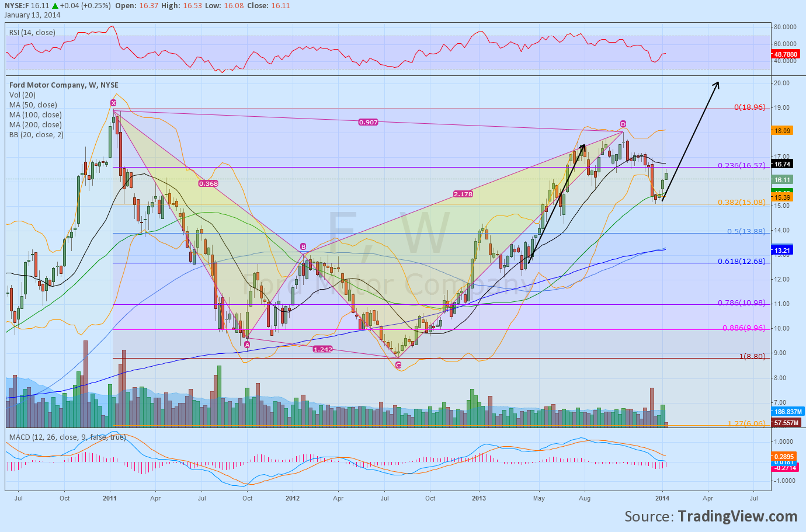Click the 2012 label on time axis
The width and height of the screenshot is (806, 532).
(x=293, y=499)
